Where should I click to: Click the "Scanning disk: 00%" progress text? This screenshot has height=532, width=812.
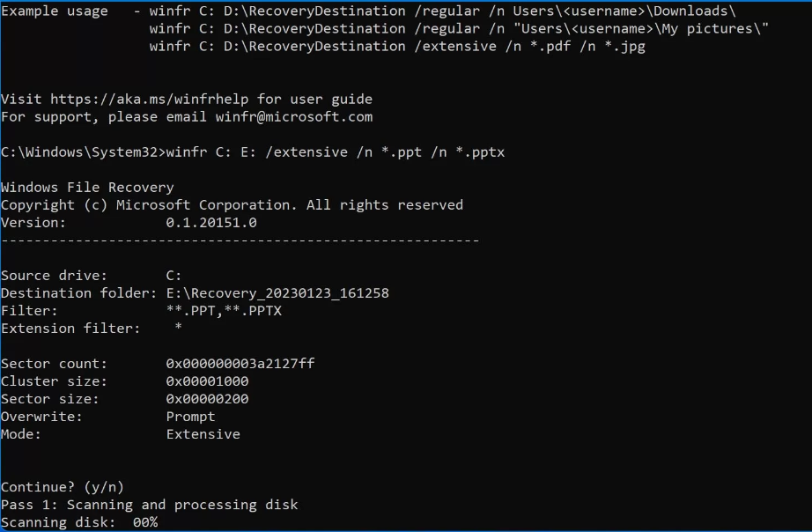tap(79, 522)
